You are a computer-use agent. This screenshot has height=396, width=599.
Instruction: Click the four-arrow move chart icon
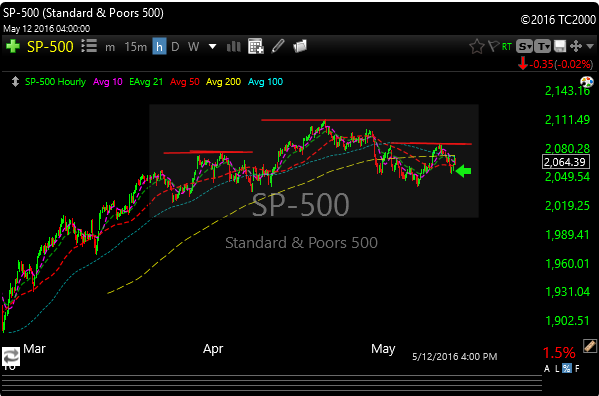[x=576, y=46]
